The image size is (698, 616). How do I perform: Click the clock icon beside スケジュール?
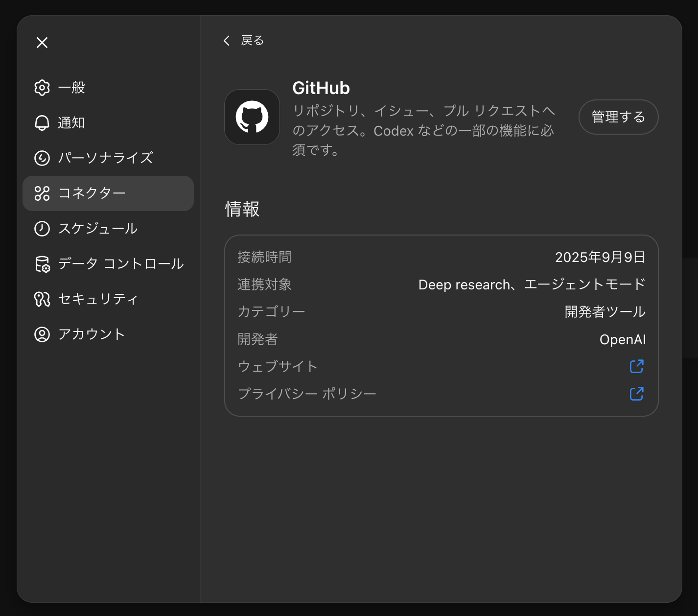click(42, 229)
